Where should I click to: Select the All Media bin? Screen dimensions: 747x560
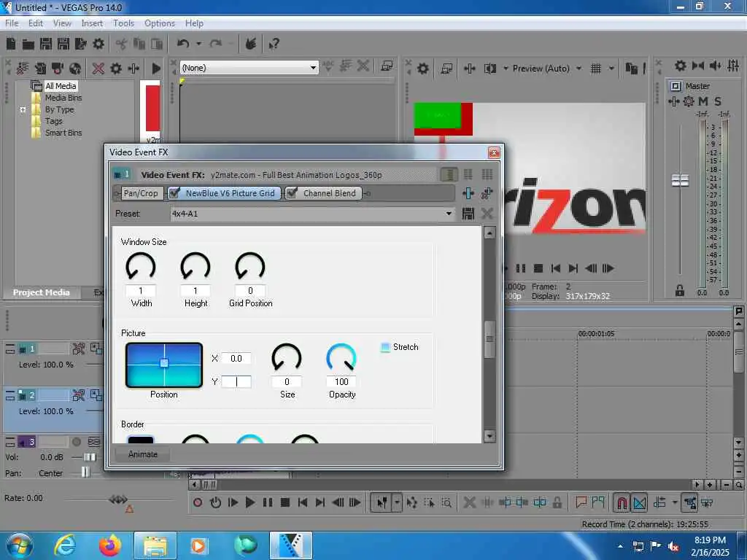[x=61, y=86]
